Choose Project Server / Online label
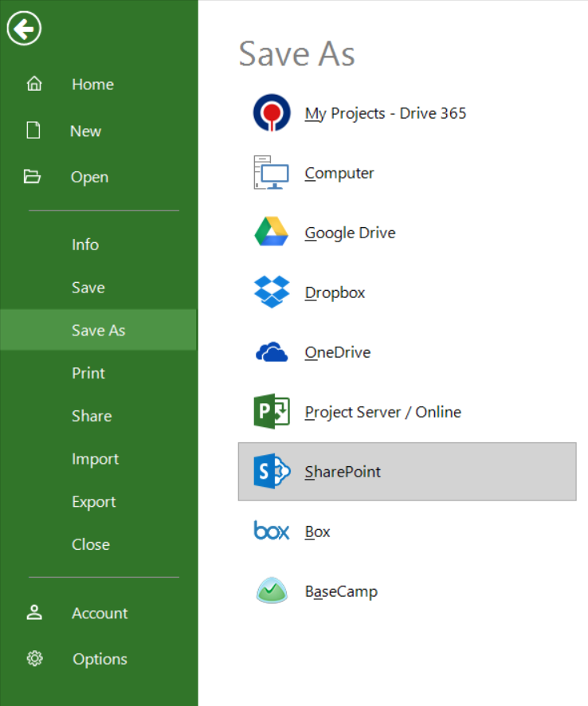 (382, 413)
